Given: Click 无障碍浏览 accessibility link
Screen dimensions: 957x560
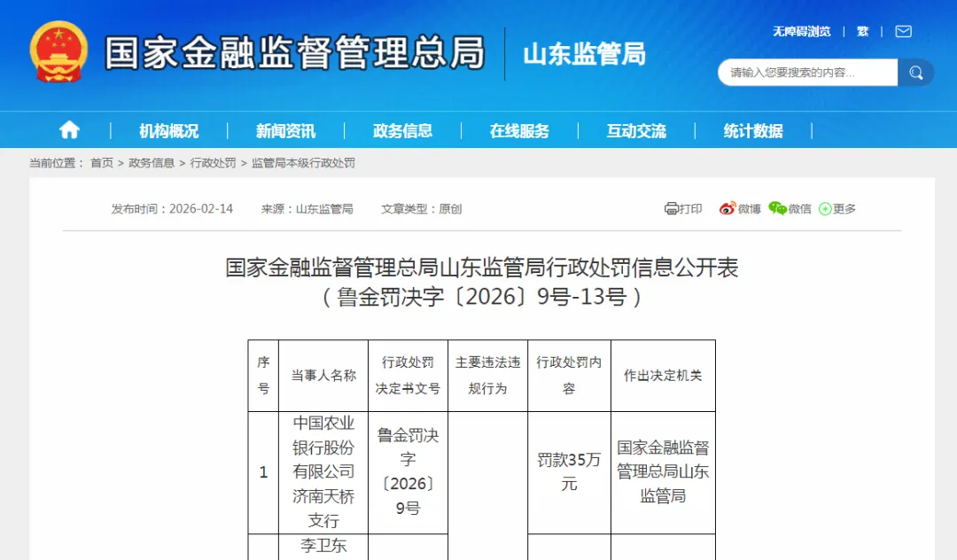Looking at the screenshot, I should point(801,31).
